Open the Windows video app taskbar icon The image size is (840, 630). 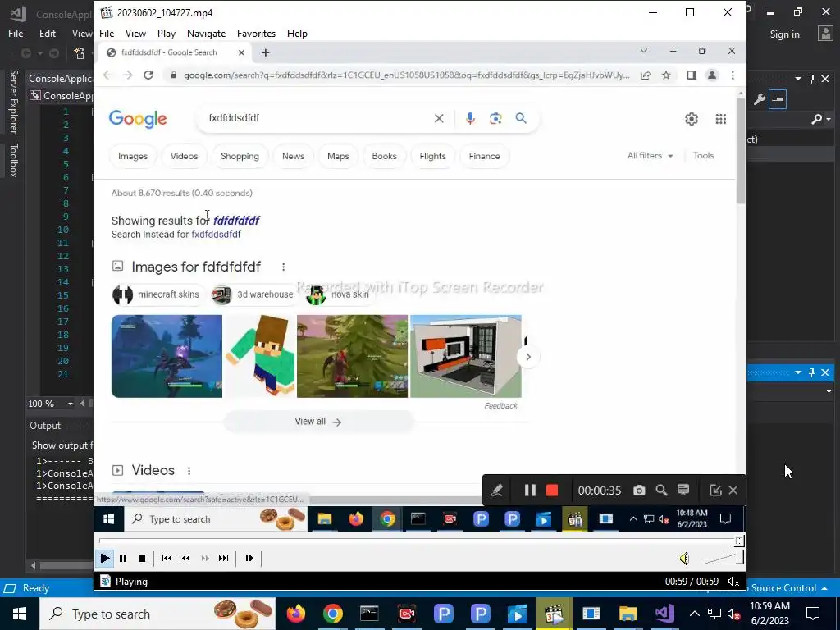[x=517, y=614]
